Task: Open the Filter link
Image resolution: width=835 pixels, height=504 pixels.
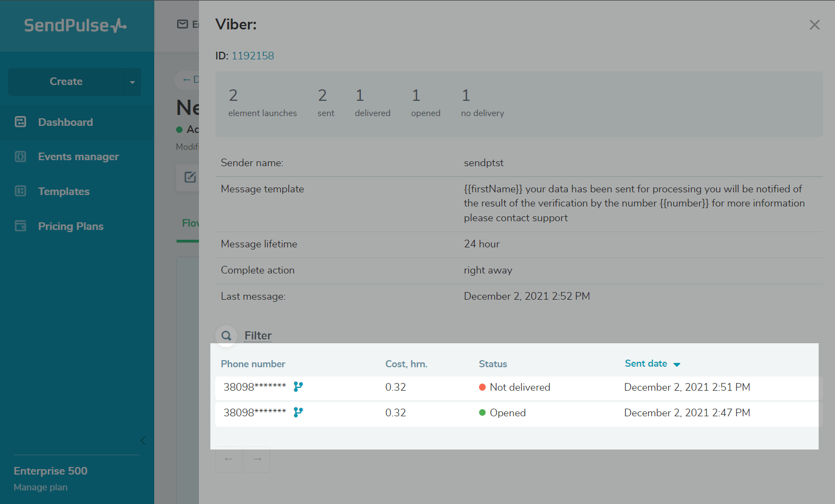Action: pyautogui.click(x=258, y=336)
